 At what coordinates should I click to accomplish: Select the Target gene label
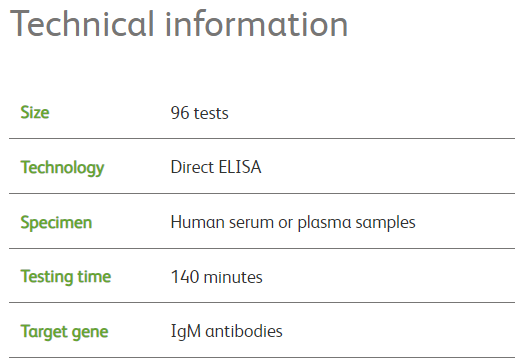[x=64, y=332]
